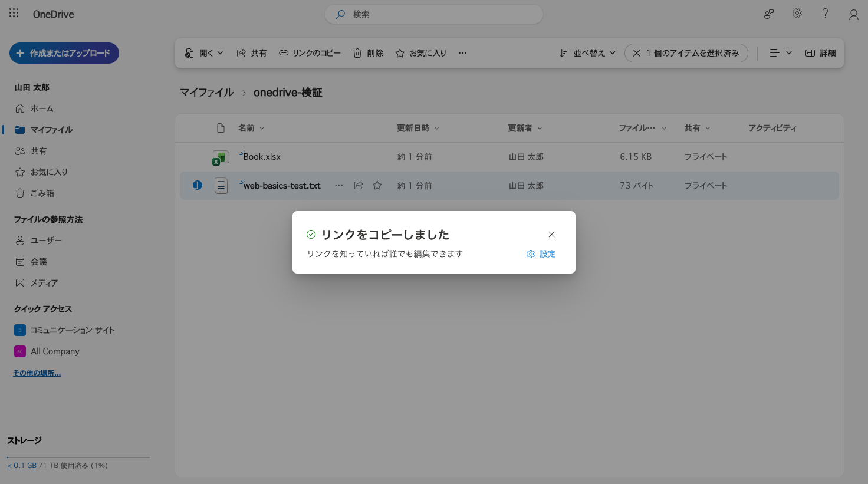
Task: Close the リンクをコピーしました dialog
Action: click(551, 235)
